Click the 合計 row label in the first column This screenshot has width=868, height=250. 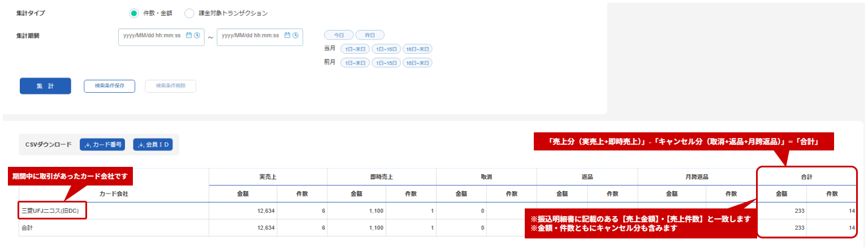pos(28,228)
